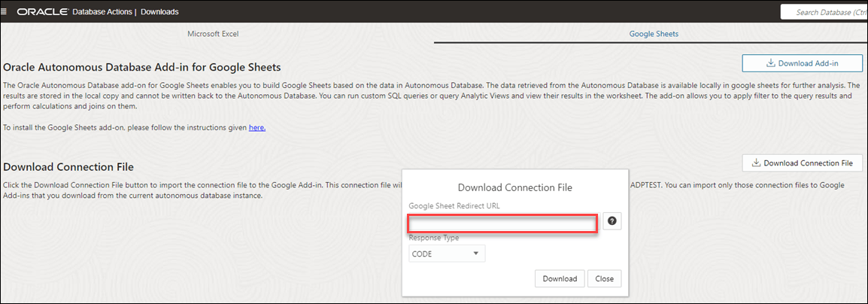868x304 pixels.
Task: Click the Google Sheet Redirect URL input
Action: (502, 223)
